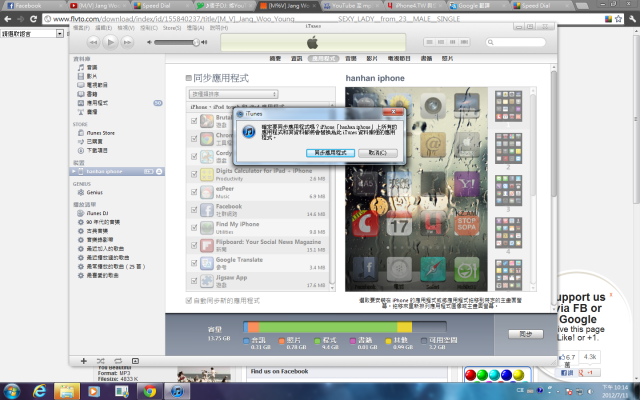640x400 pixels.
Task: Click the iTunes next track button
Action: click(x=127, y=42)
